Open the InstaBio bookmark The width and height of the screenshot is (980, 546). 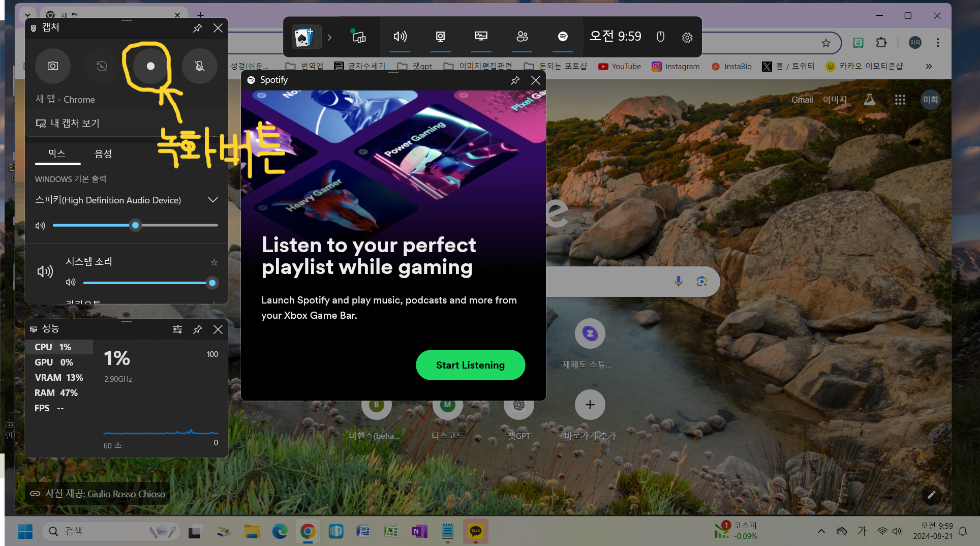pyautogui.click(x=731, y=67)
